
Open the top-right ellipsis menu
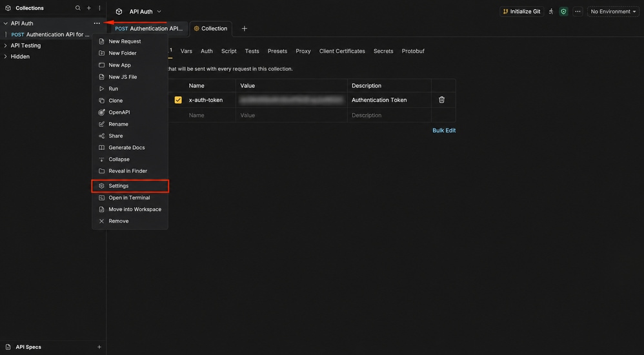tap(578, 12)
